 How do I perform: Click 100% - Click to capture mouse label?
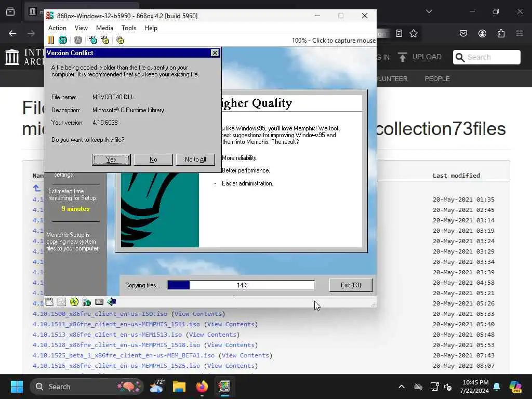[334, 41]
